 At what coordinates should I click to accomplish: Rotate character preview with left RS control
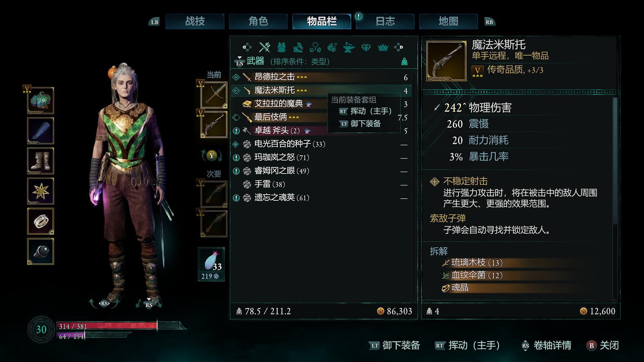click(104, 303)
